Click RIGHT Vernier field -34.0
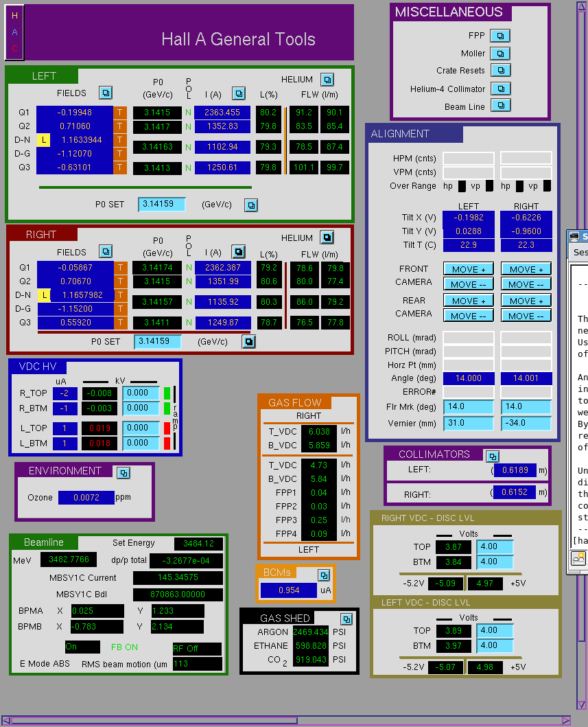This screenshot has width=588, height=727. 526,424
